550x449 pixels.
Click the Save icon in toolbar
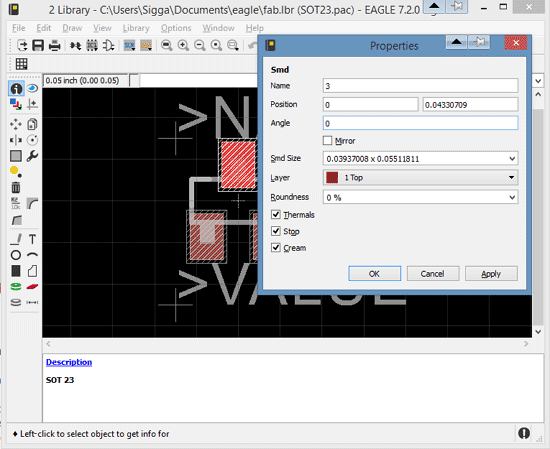tap(38, 45)
